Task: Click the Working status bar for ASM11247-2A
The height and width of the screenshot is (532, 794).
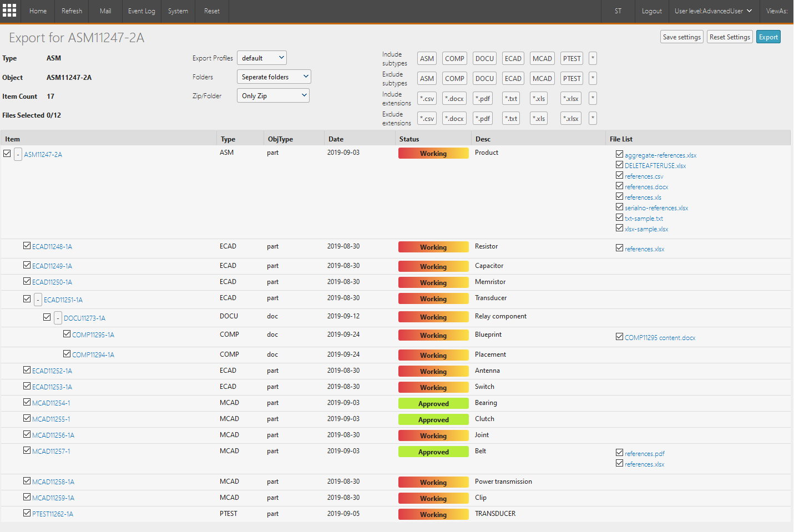Action: click(x=433, y=154)
